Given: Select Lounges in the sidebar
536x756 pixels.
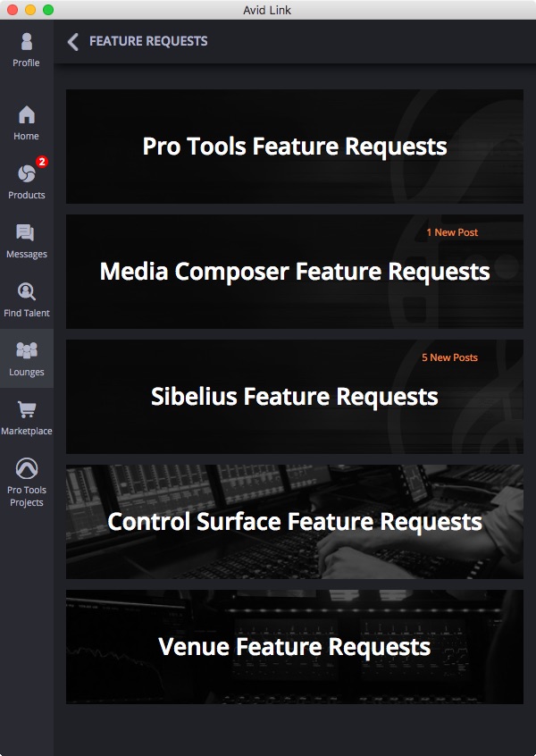Looking at the screenshot, I should pos(27,358).
